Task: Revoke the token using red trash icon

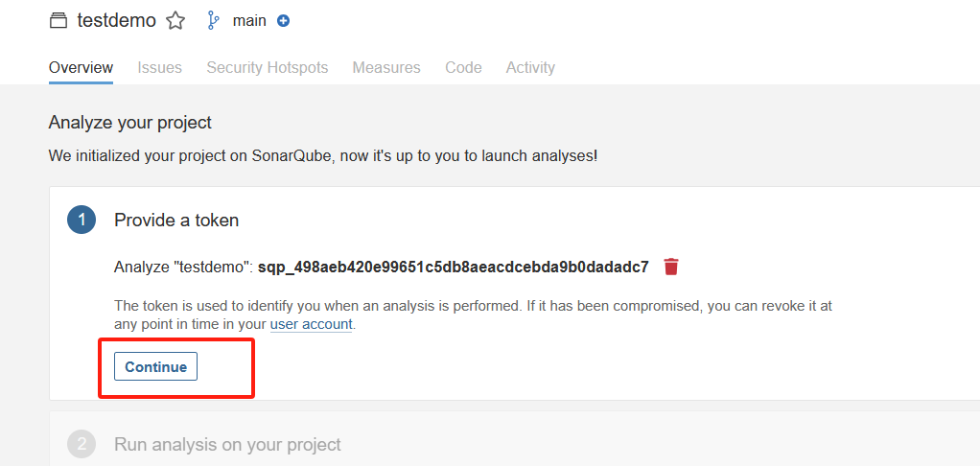Action: coord(671,267)
